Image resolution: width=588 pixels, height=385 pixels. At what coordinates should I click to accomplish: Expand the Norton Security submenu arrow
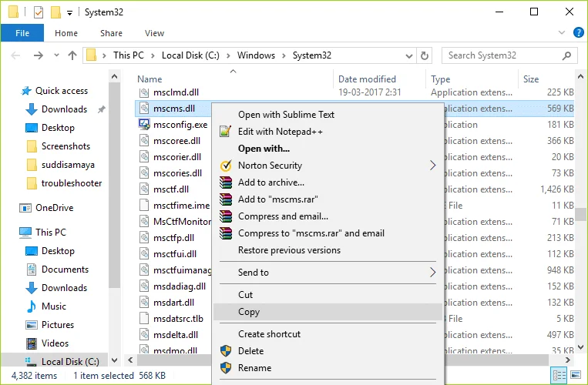click(433, 166)
